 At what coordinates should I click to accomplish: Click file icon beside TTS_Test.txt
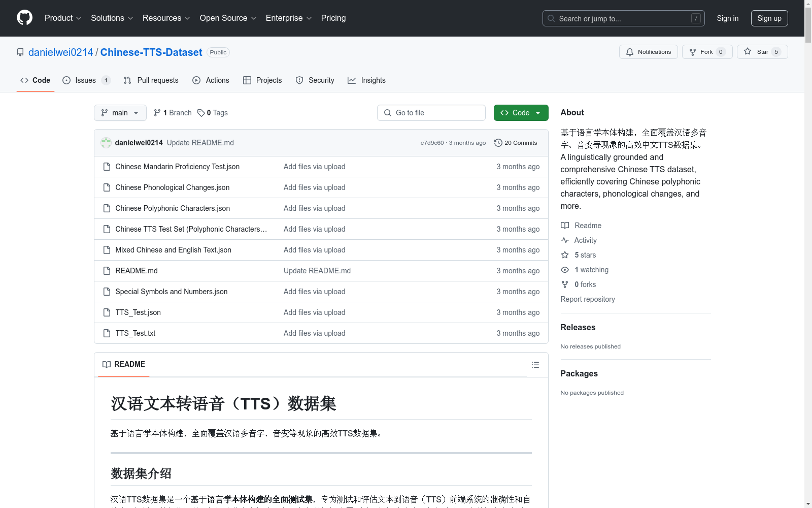107,333
